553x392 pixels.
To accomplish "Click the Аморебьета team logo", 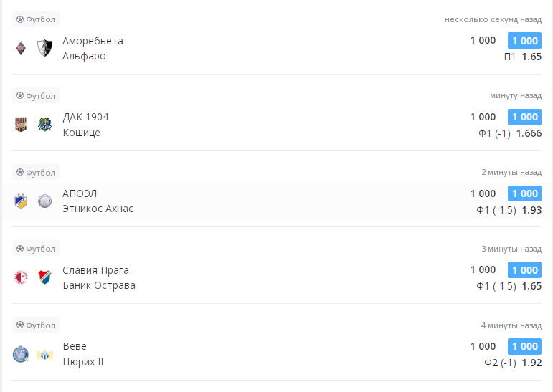I will (20, 48).
